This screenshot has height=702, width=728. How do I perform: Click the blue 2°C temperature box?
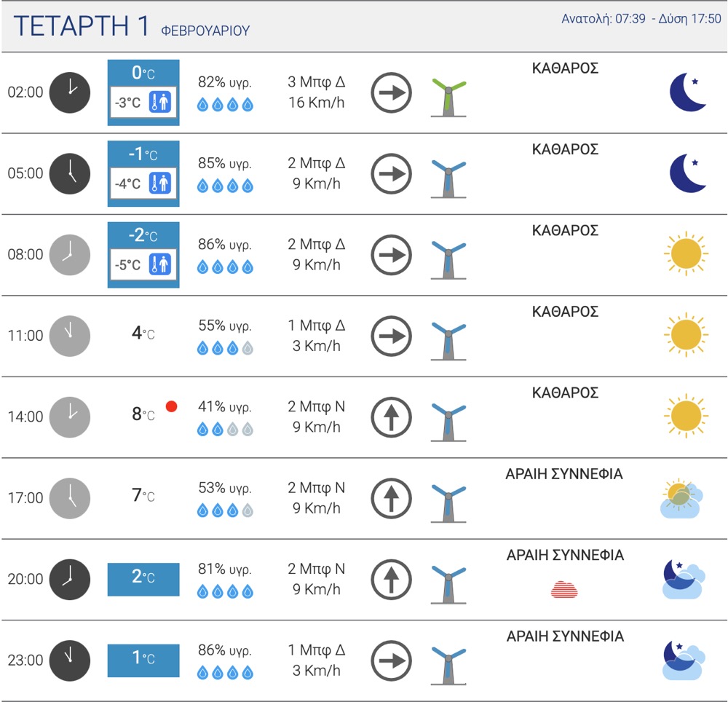coord(143,579)
